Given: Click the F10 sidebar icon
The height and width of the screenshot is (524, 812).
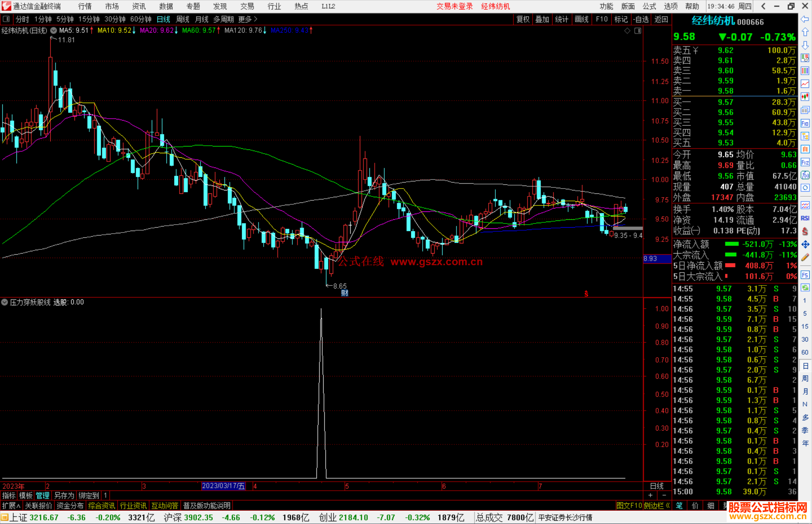Looking at the screenshot, I should (x=805, y=123).
